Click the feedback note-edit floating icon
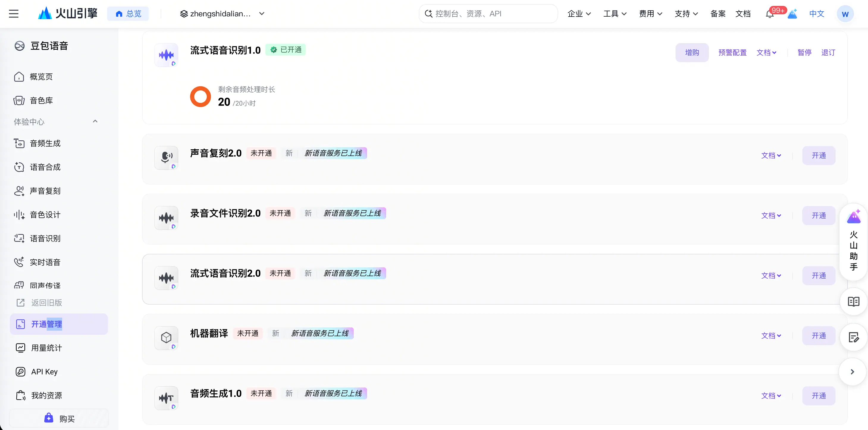The height and width of the screenshot is (430, 868). coord(853,337)
